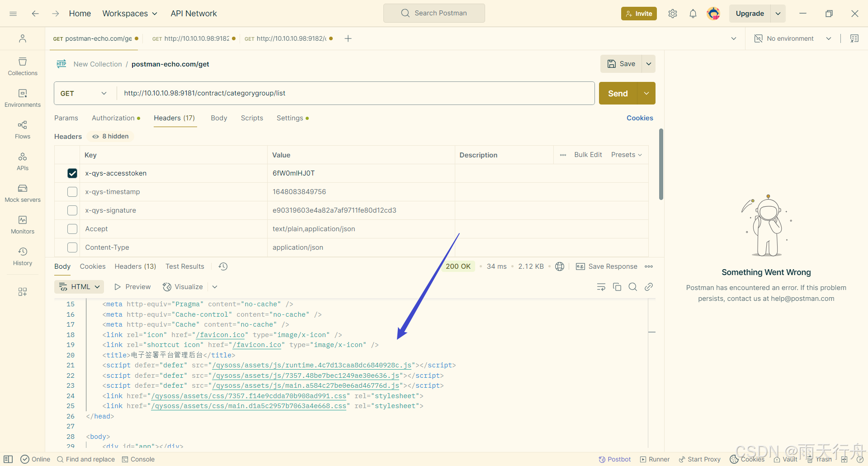This screenshot has width=868, height=466.
Task: Switch to the Params tab
Action: (x=66, y=118)
